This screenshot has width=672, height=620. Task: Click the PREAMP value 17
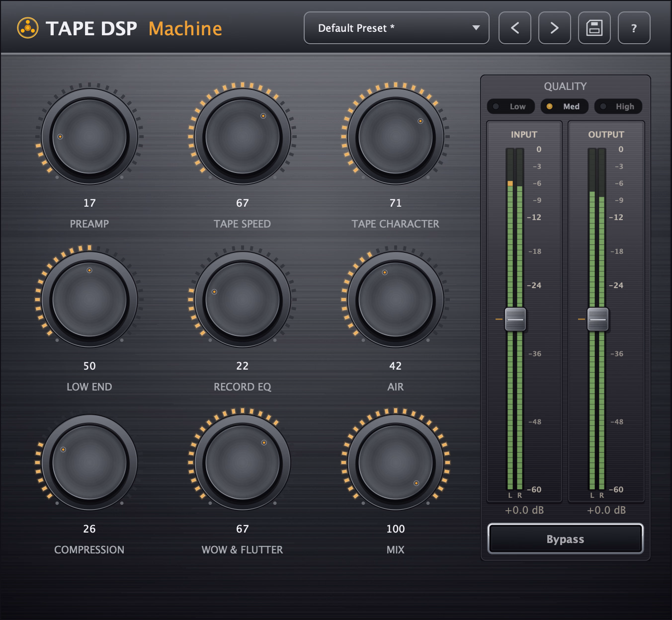click(89, 203)
